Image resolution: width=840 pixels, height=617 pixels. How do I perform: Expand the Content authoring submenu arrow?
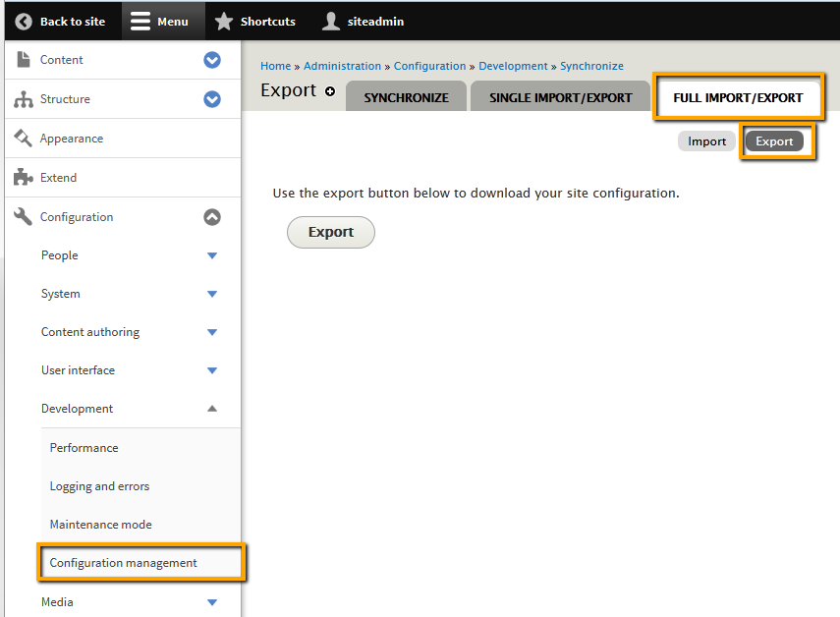tap(212, 332)
